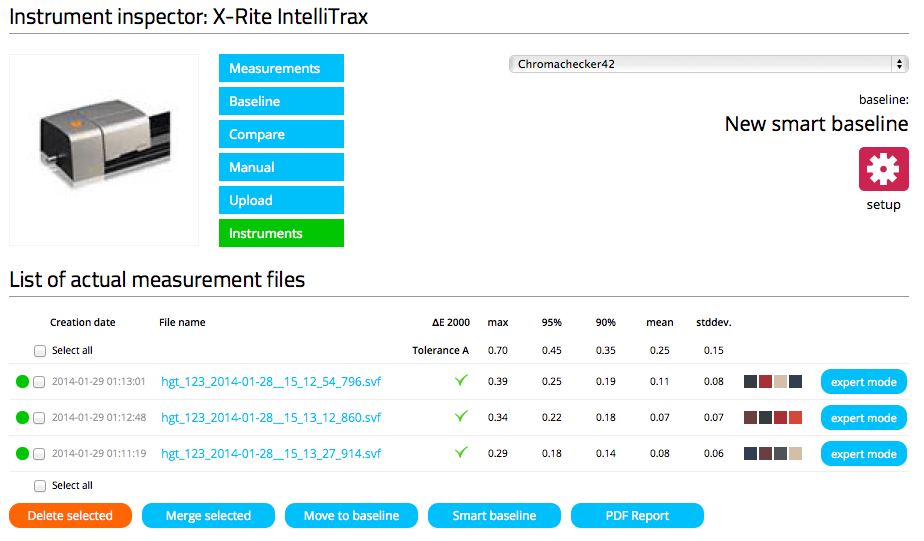Open file link hgt_123_2014-01-28__15_13_27_914.svf

coord(271,454)
